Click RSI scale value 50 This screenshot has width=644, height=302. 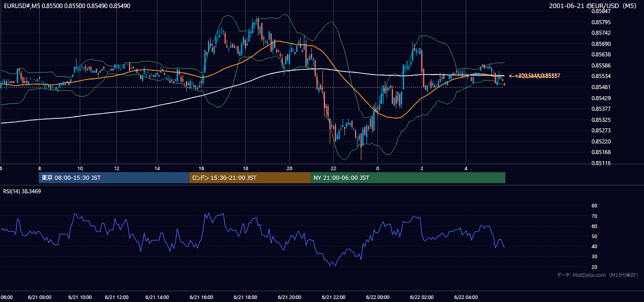coord(594,236)
